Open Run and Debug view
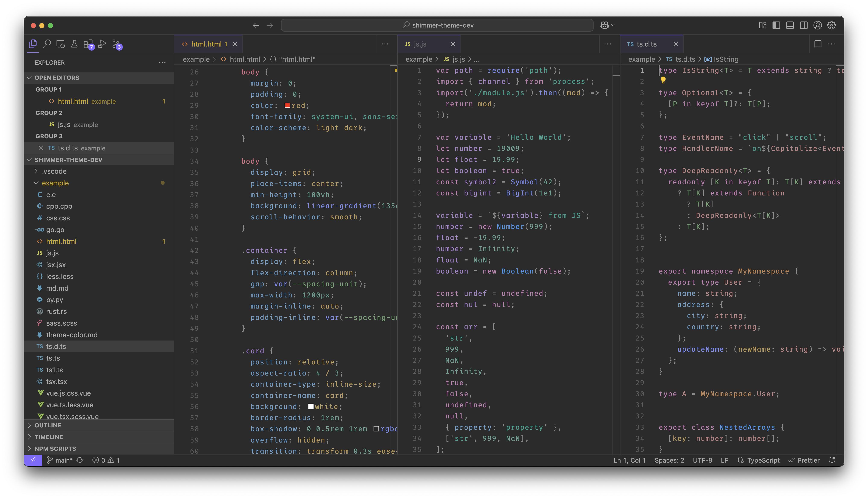This screenshot has width=868, height=498. (x=102, y=44)
